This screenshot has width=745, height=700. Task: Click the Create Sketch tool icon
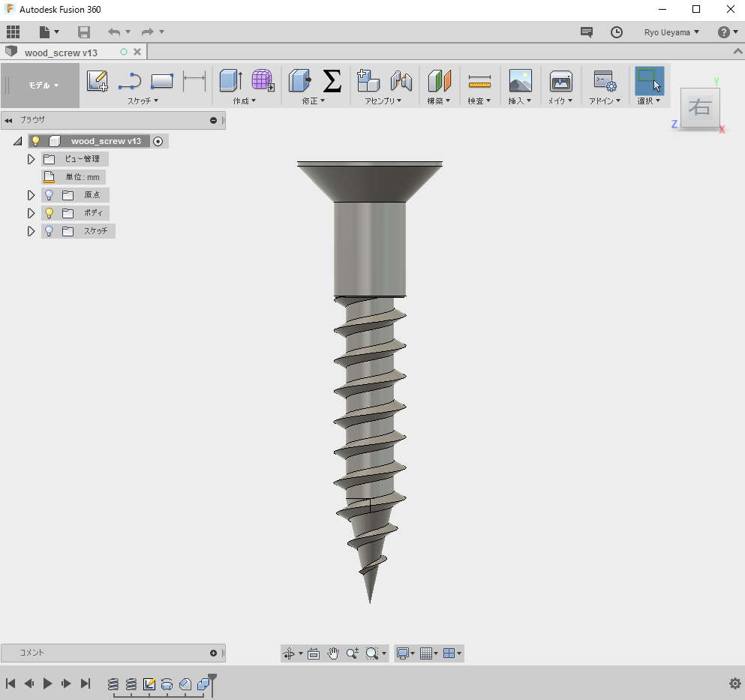(x=98, y=80)
